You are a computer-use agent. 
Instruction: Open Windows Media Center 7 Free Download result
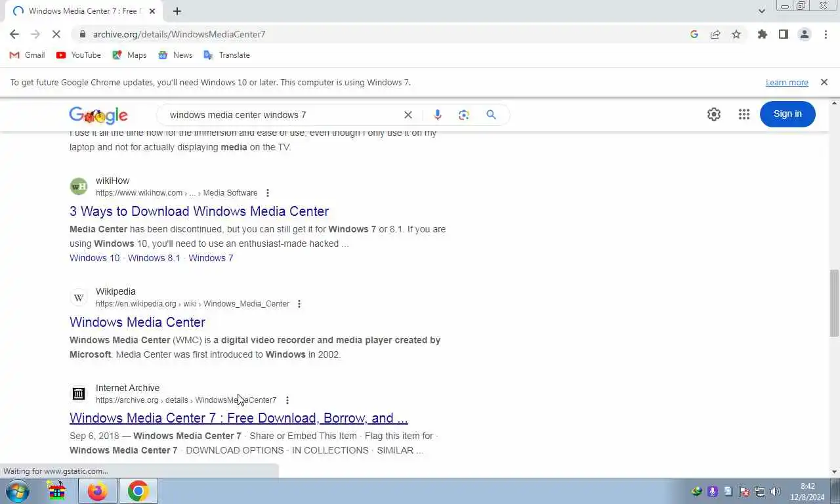click(239, 418)
